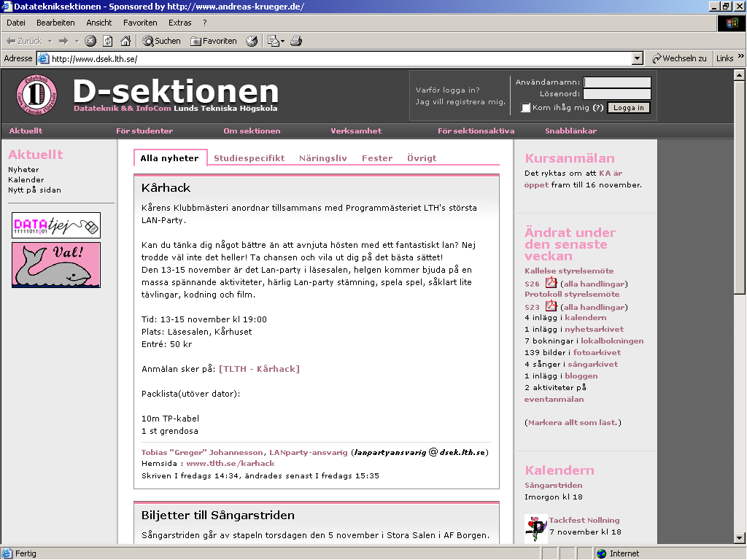The height and width of the screenshot is (560, 747).
Task: Click the Tackfest Nollning event thumbnail
Action: tap(536, 528)
